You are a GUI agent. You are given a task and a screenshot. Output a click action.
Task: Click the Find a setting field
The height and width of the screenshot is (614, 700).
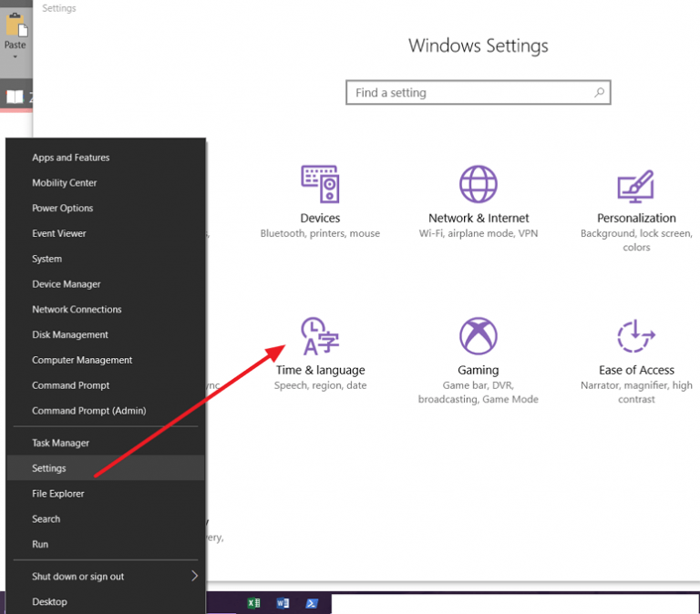pos(479,92)
